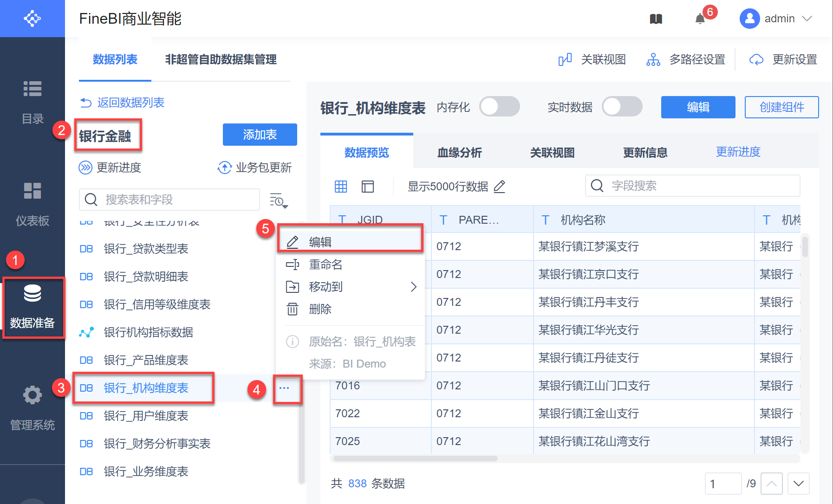Open the 管理系统 gear in sidebar
The image size is (833, 504).
point(33,395)
